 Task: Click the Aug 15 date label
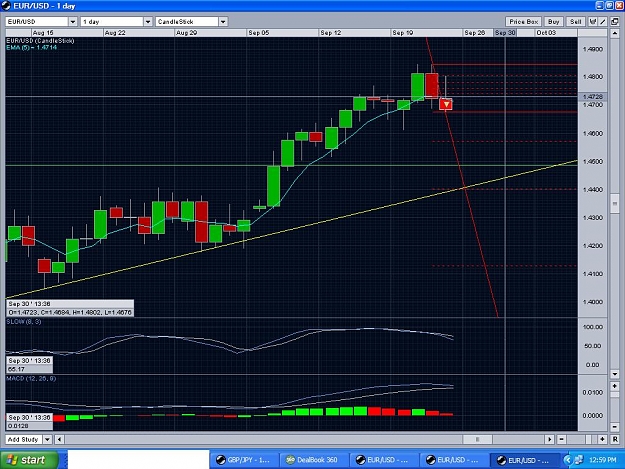point(43,33)
